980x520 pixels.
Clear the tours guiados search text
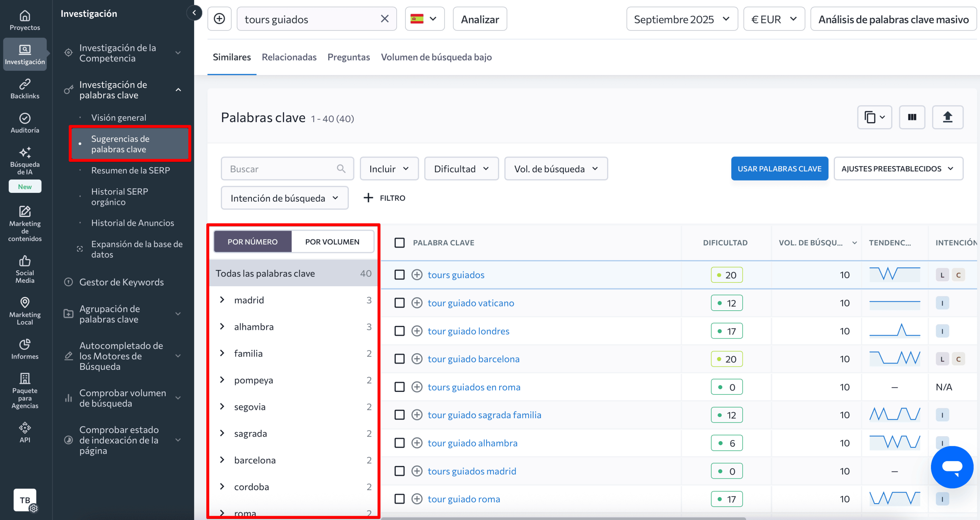(384, 19)
